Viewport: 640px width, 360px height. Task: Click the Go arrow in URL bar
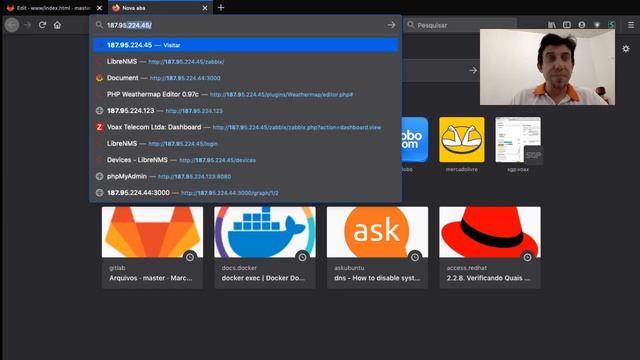coord(391,25)
